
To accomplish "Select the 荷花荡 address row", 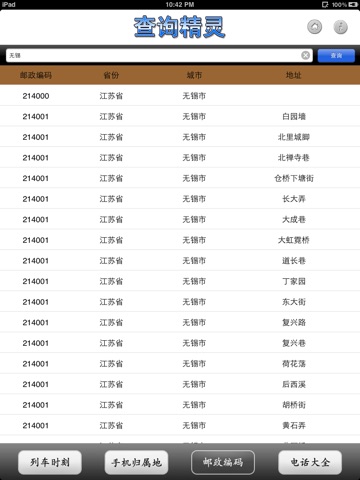I will (180, 364).
